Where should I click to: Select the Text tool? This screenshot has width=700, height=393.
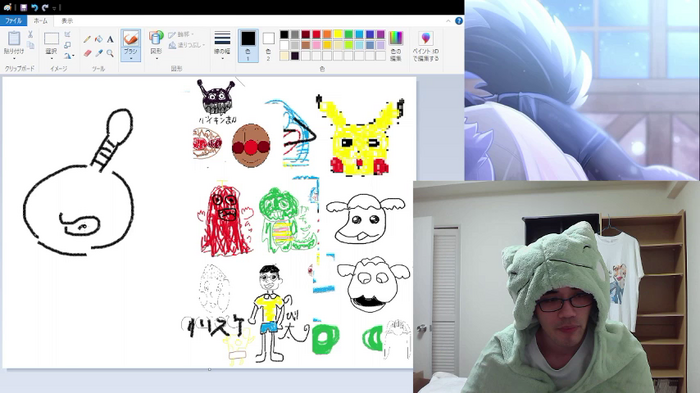[x=110, y=40]
